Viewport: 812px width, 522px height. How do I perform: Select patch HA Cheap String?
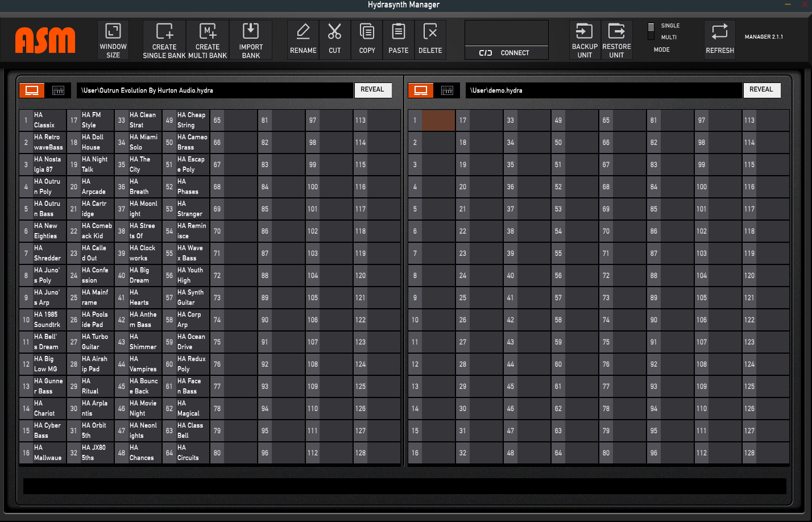[x=186, y=120]
